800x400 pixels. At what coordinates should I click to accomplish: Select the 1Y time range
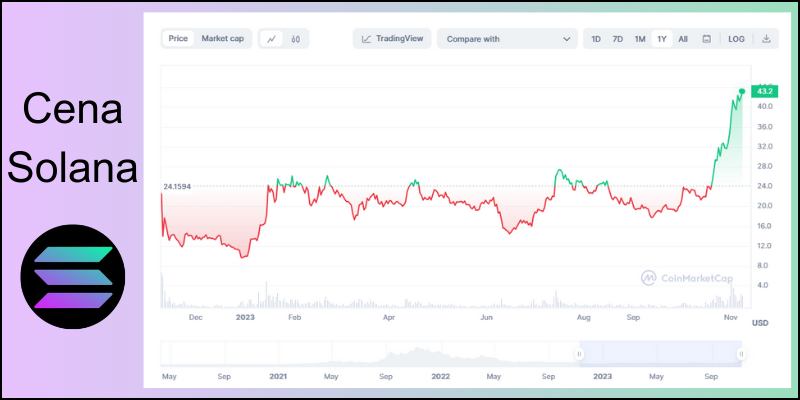coord(661,39)
